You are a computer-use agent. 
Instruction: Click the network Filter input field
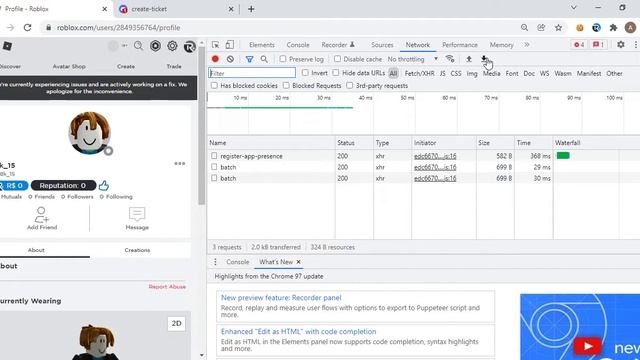(252, 73)
